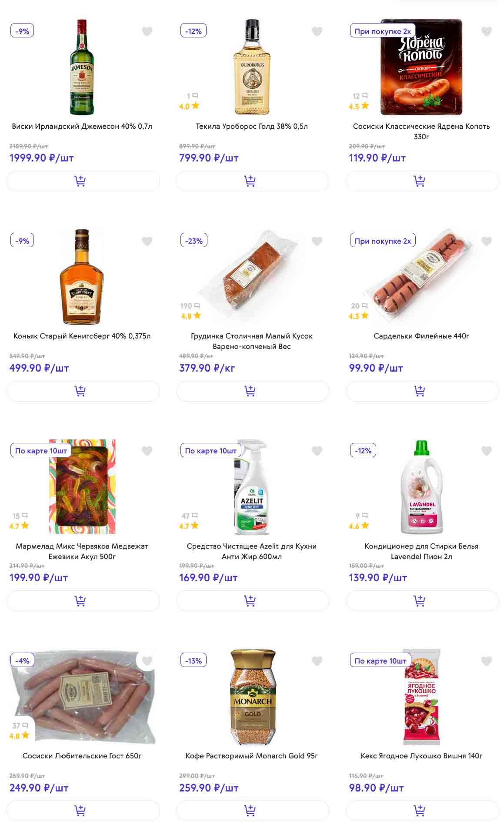Click the Мармелад Микс product image
This screenshot has height=828, width=504.
(x=82, y=486)
